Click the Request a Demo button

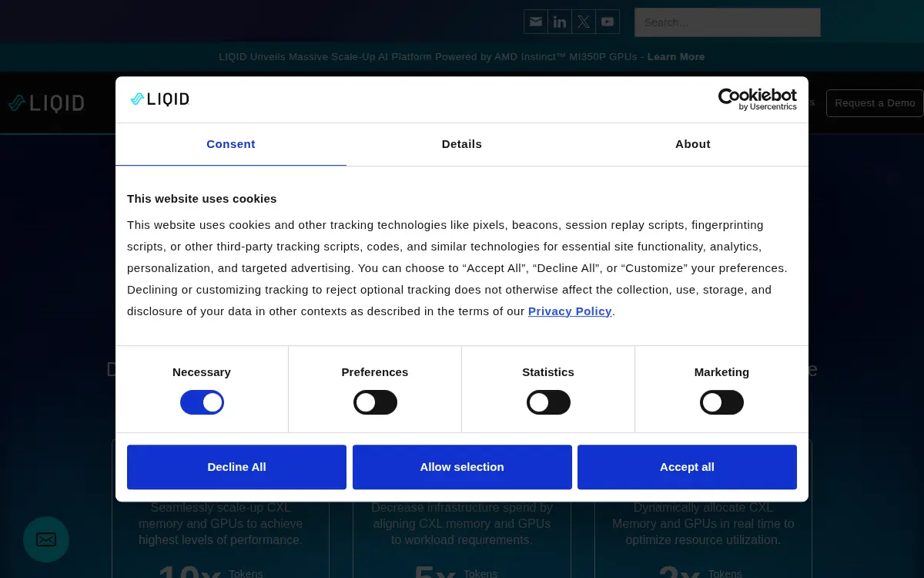tap(875, 103)
